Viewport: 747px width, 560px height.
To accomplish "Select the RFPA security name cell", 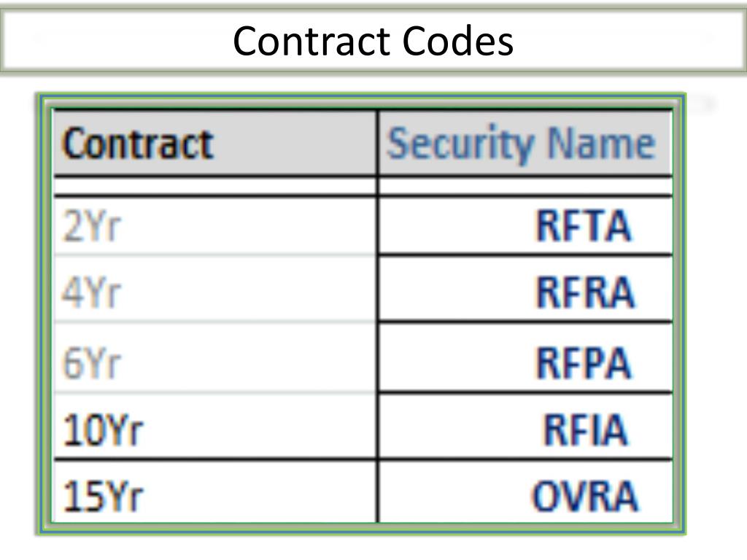I will click(525, 358).
